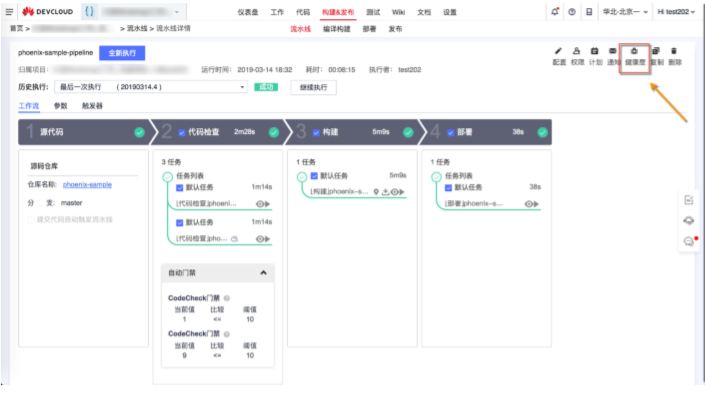Click the 1 源代码 stage header
Viewport: 705px width, 401px height.
[x=85, y=132]
